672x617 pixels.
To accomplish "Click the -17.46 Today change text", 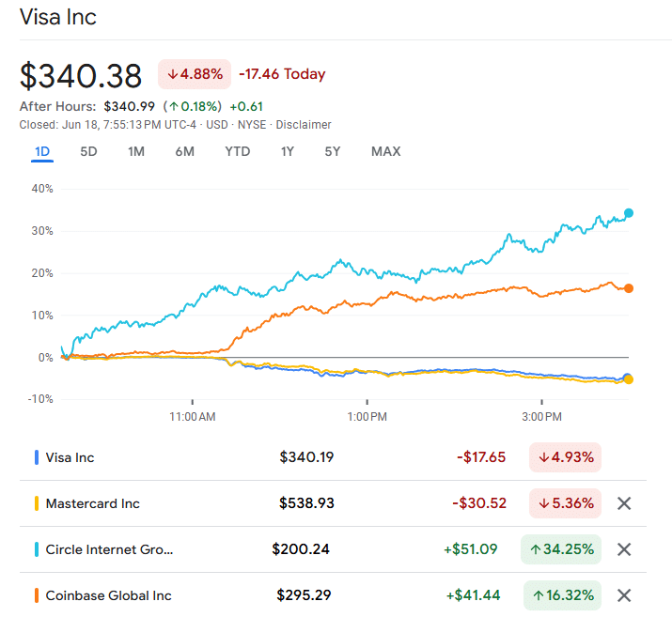I will pyautogui.click(x=282, y=74).
